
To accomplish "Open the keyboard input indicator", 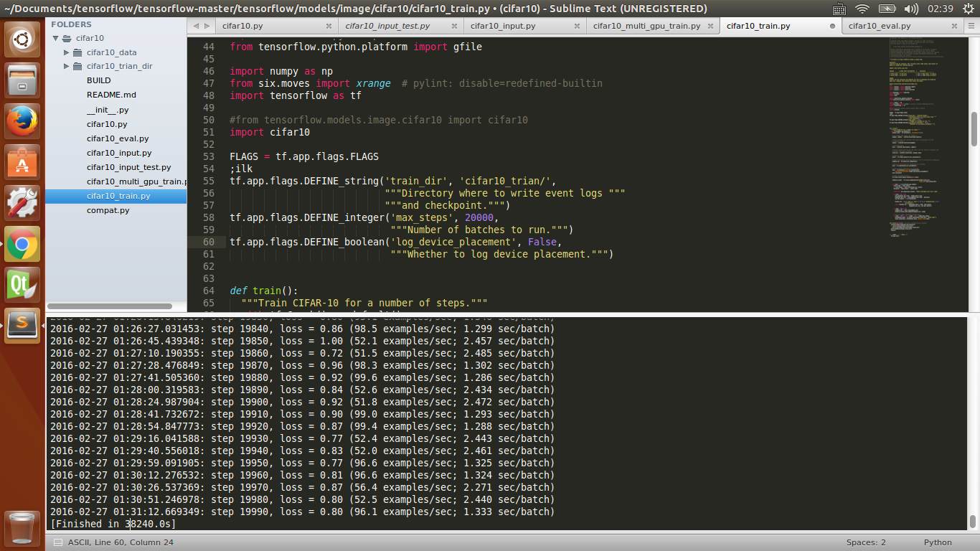I will pos(839,9).
